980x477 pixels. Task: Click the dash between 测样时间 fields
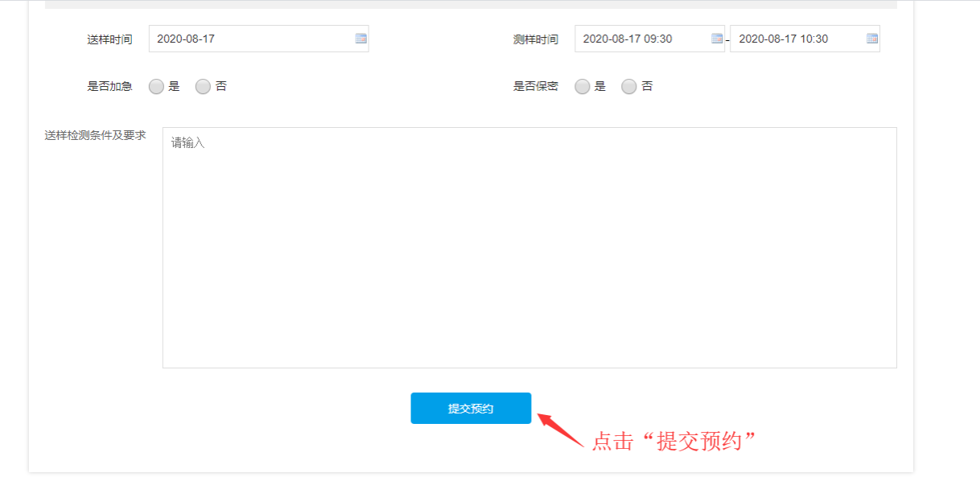(x=727, y=39)
